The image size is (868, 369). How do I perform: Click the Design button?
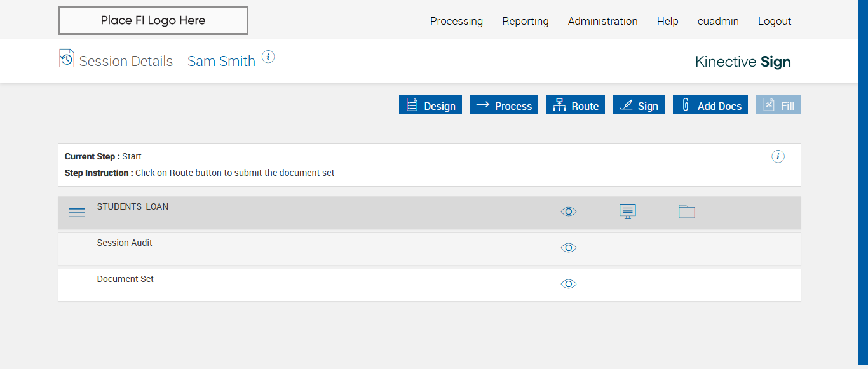click(430, 105)
